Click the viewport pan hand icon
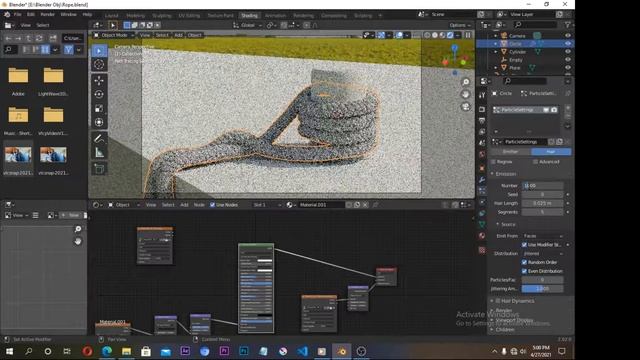The image size is (640, 360). [466, 94]
